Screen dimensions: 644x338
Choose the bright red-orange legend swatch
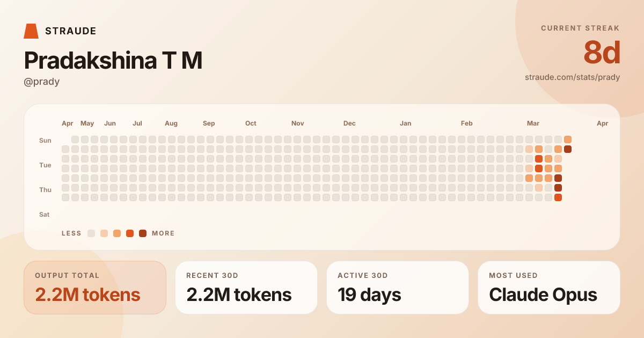pos(130,233)
